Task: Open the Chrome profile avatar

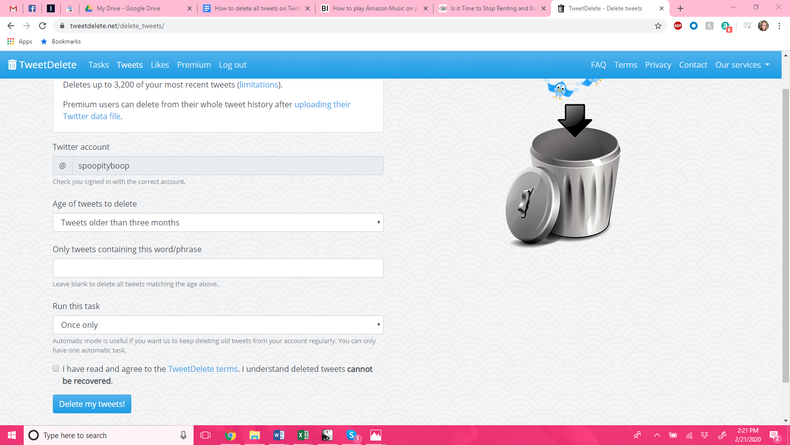Action: coord(763,26)
